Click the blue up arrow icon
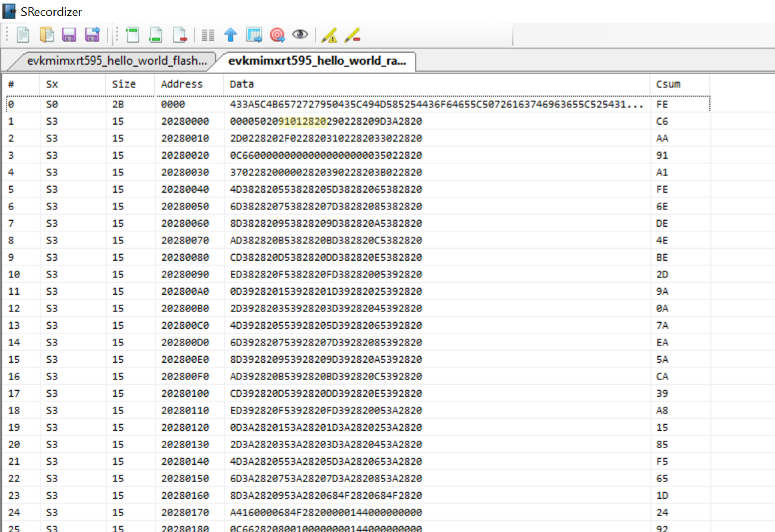775x532 pixels. pos(230,35)
